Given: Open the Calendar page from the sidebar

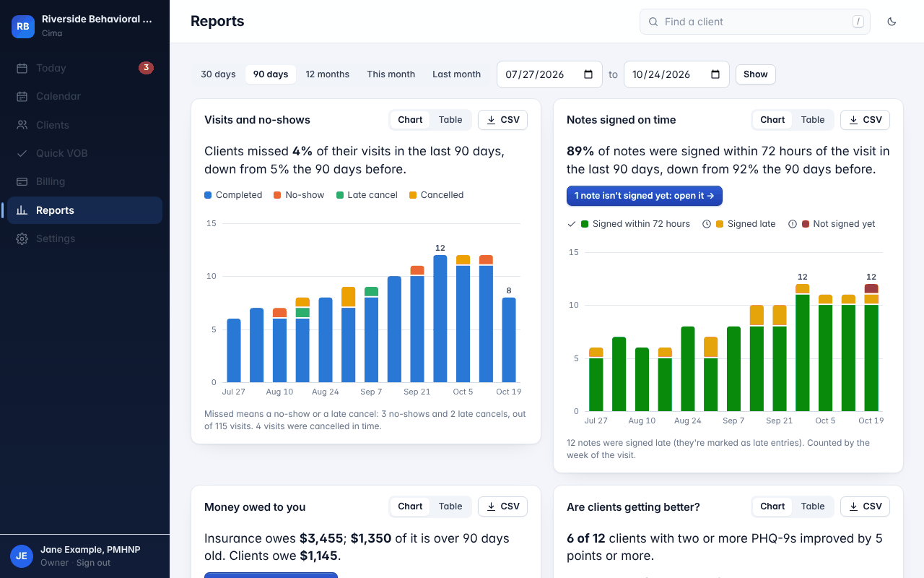Looking at the screenshot, I should click(x=84, y=96).
